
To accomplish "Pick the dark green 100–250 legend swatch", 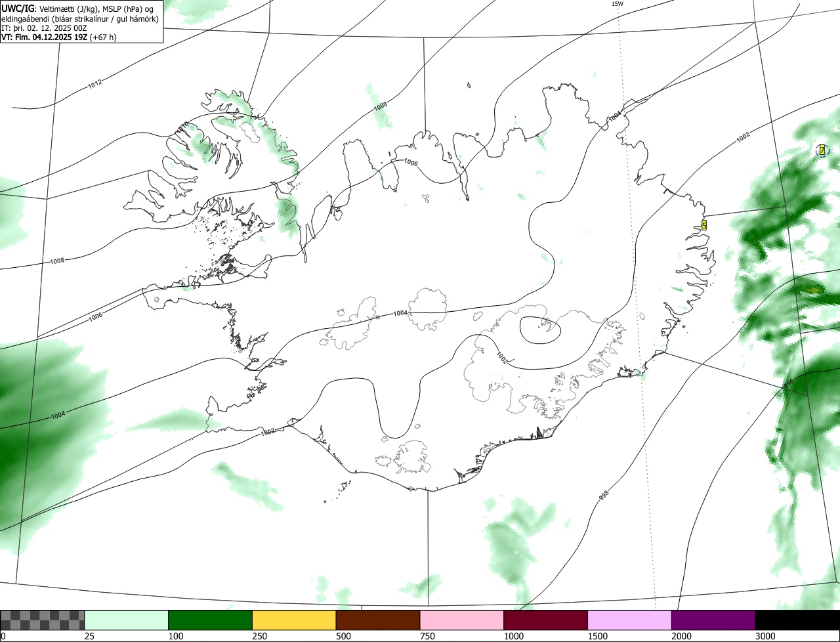I will (211, 620).
